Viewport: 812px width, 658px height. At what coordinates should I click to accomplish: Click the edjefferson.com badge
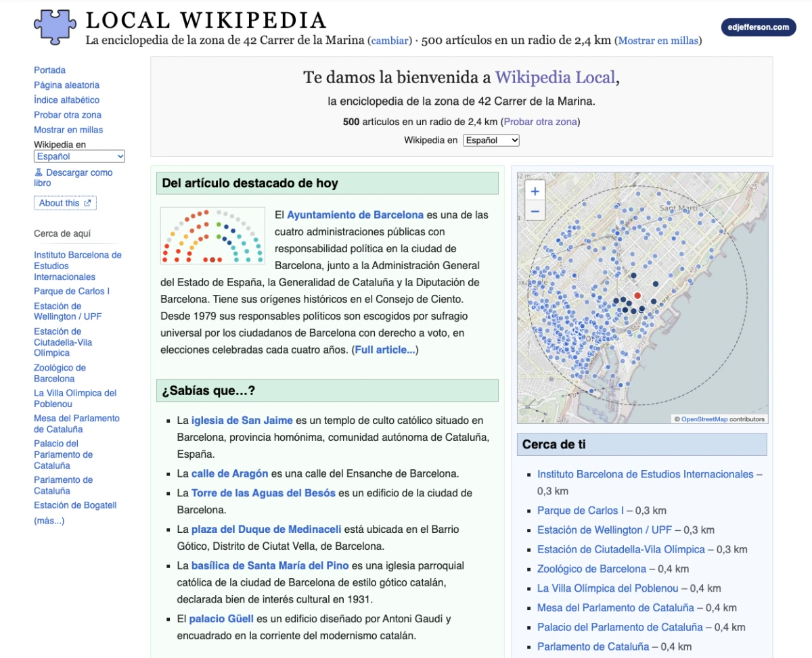pos(759,27)
